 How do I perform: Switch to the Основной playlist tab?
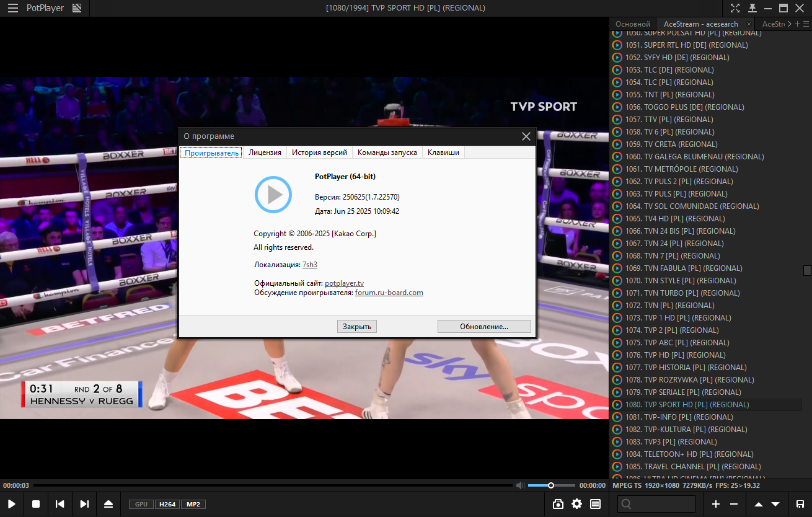point(633,24)
